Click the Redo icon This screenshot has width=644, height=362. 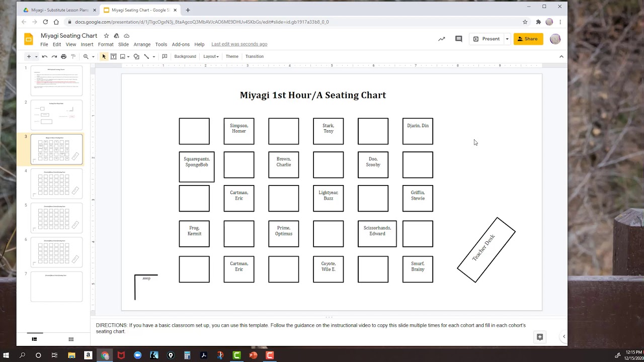tap(54, 56)
